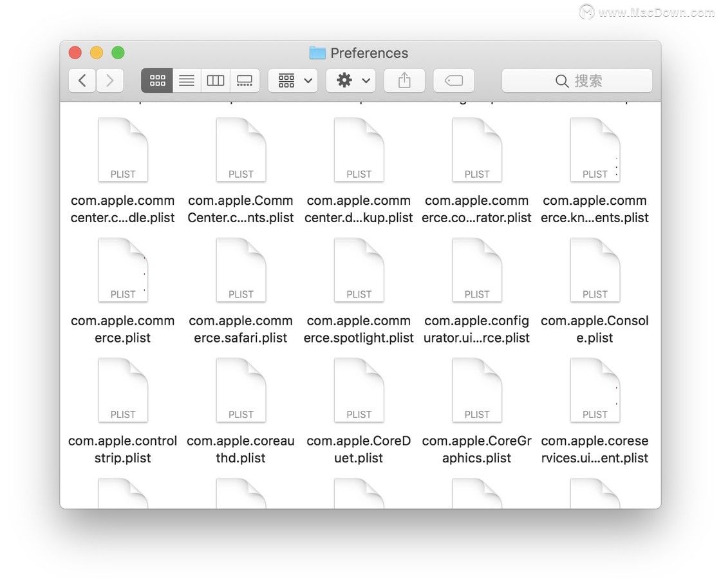This screenshot has height=588, width=721.
Task: Switch to icon view mode
Action: coord(157,81)
